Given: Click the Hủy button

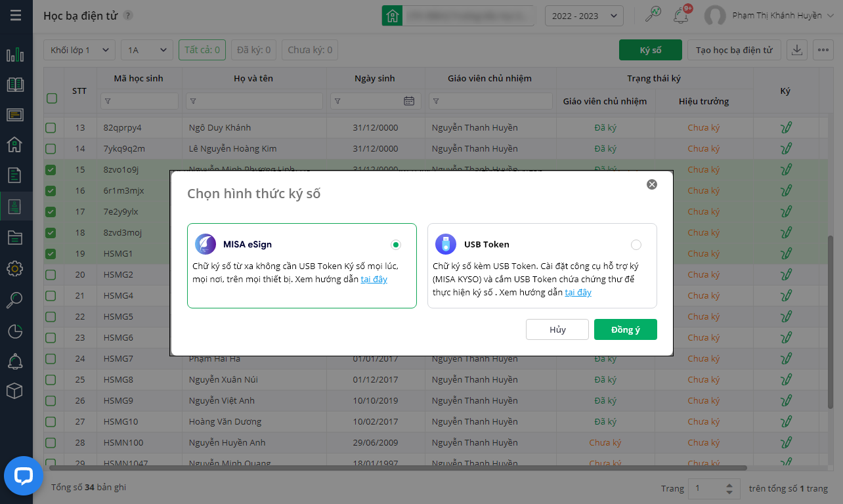Looking at the screenshot, I should click(x=557, y=329).
